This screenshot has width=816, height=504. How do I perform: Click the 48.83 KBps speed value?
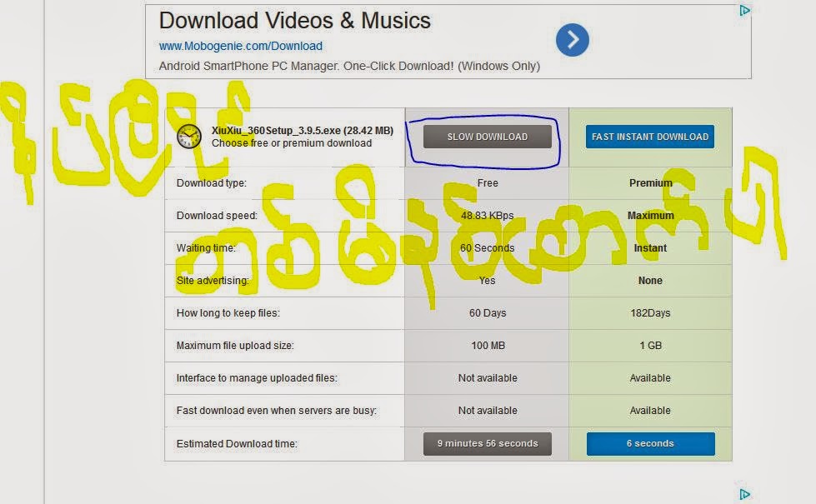click(x=487, y=215)
